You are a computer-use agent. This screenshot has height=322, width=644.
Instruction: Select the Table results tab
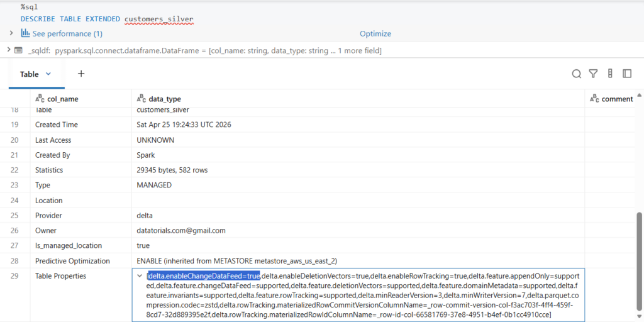(29, 74)
